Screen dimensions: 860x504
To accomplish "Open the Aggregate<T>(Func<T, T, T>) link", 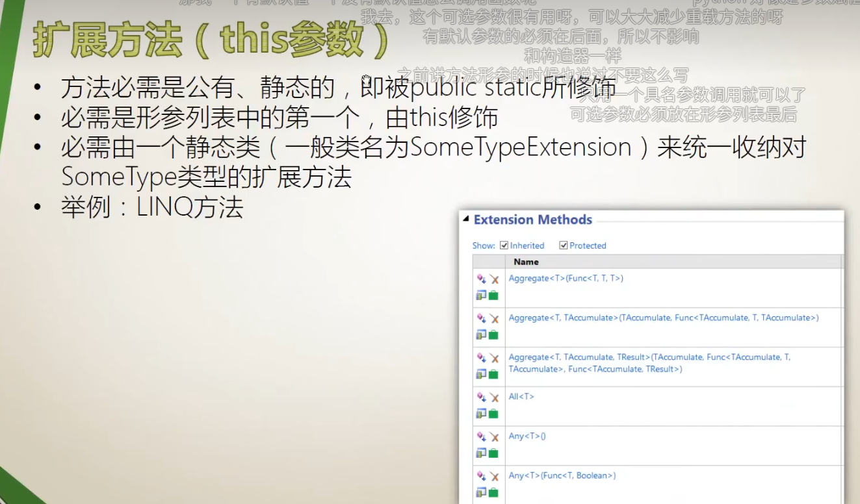I will point(566,279).
